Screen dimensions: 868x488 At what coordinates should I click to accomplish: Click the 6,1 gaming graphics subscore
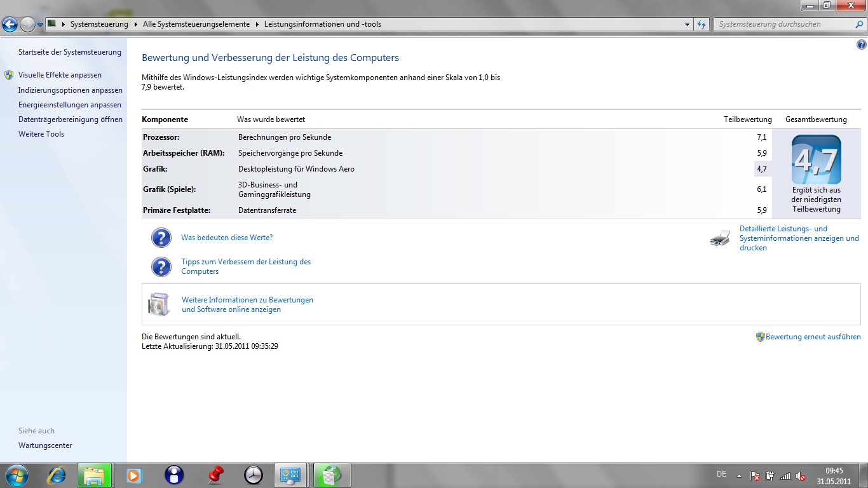(x=762, y=189)
